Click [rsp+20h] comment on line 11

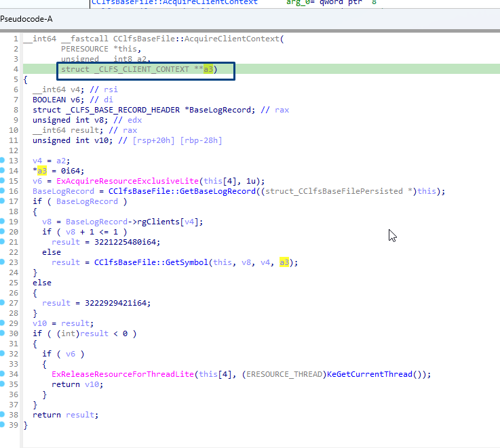click(x=154, y=140)
